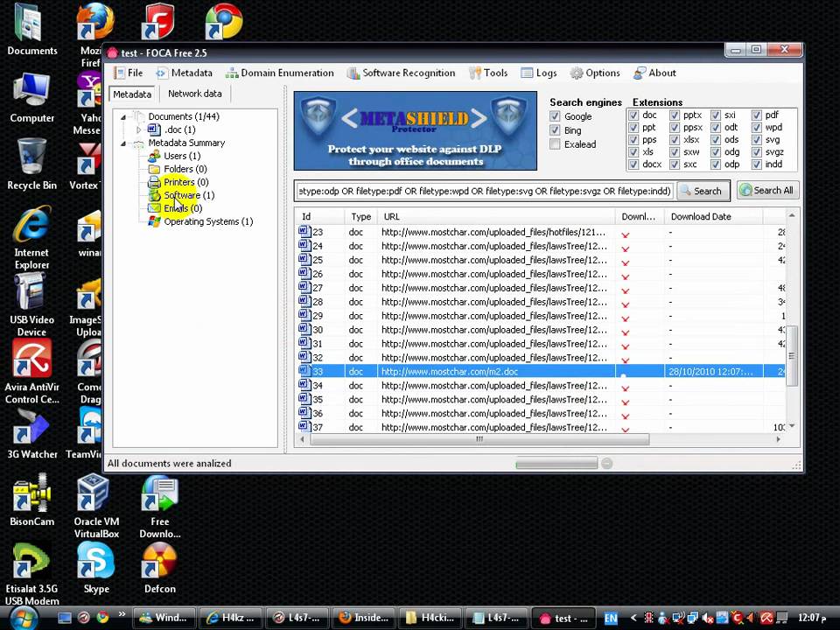The height and width of the screenshot is (630, 840).
Task: Expand the .doc (1) tree node
Action: pos(139,129)
